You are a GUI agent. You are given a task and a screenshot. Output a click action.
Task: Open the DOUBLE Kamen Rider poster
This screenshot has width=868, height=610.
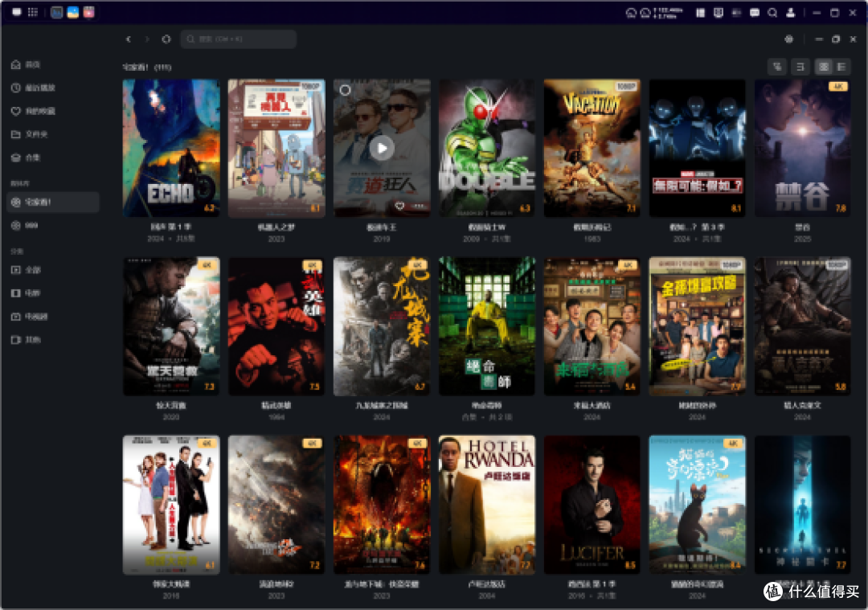[x=486, y=148]
